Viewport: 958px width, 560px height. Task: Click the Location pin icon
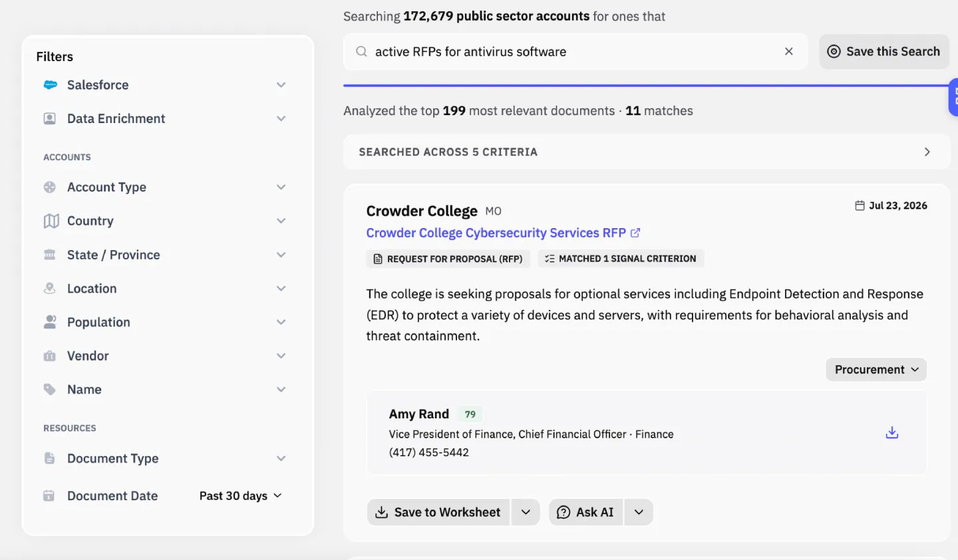[x=50, y=288]
